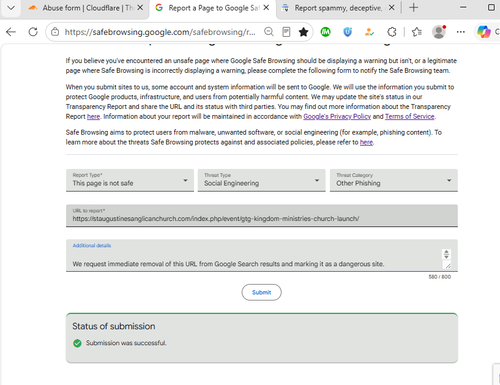500x385 pixels.
Task: Close the Report spammy, deceptive tab
Action: click(x=392, y=8)
